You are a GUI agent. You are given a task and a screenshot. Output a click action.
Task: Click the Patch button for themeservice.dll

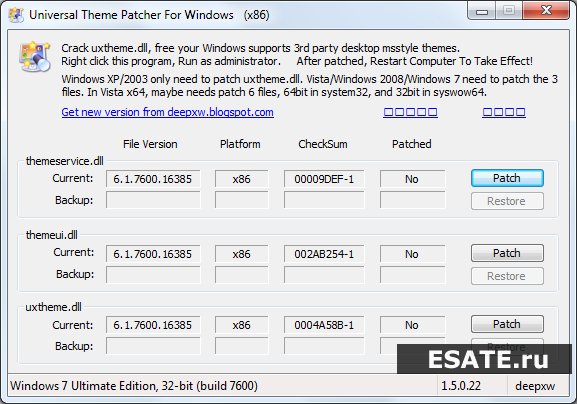pyautogui.click(x=507, y=178)
